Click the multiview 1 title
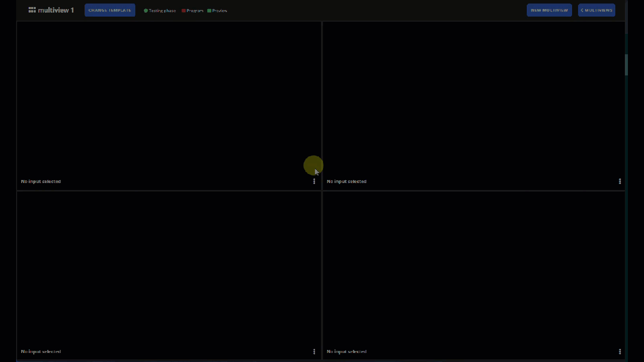Screen dimensions: 644x362 56,10
